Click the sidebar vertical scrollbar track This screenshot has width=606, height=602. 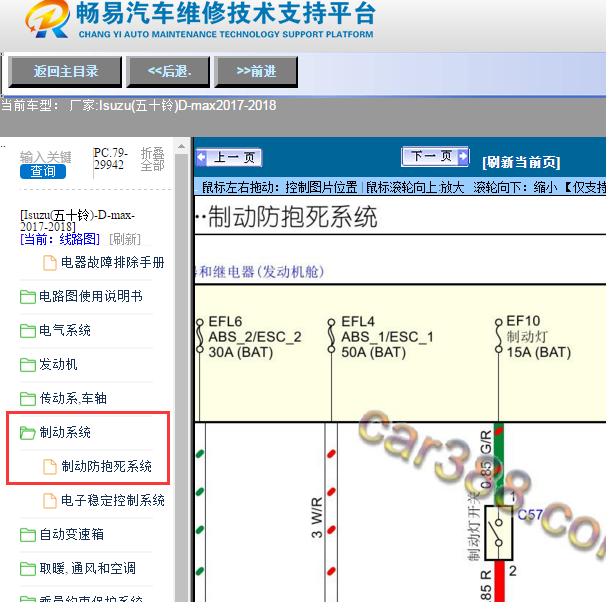(182, 377)
